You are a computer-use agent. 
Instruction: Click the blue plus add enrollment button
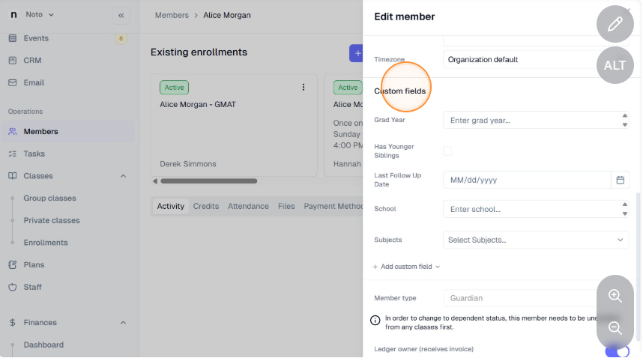click(x=356, y=53)
